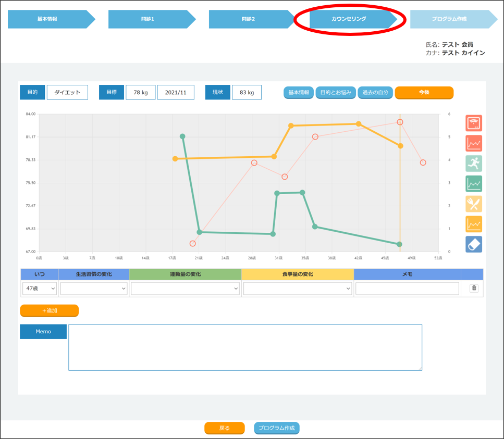Viewport: 504px width, 439px height.
Task: Expand the 生活習慣の変化 dropdown
Action: click(x=94, y=289)
